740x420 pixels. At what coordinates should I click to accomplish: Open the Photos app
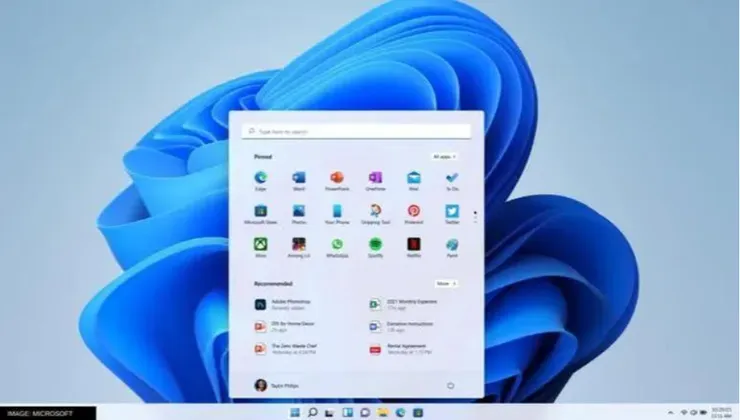click(x=299, y=214)
